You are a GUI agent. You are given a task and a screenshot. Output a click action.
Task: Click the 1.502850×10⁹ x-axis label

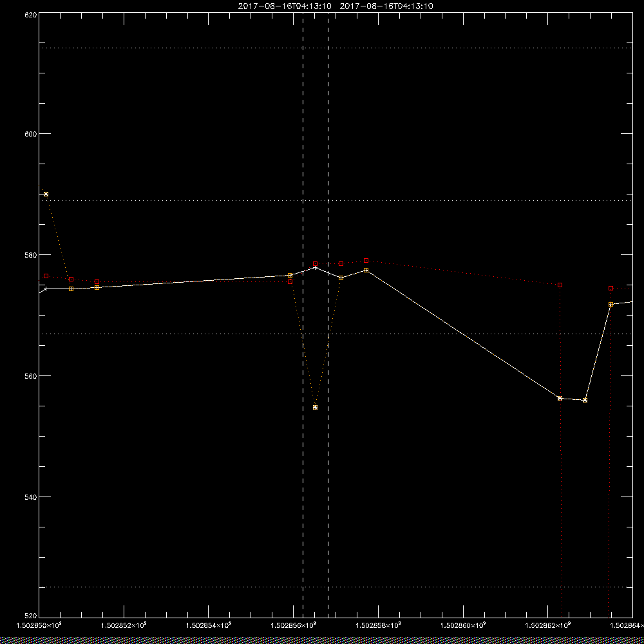[39, 625]
